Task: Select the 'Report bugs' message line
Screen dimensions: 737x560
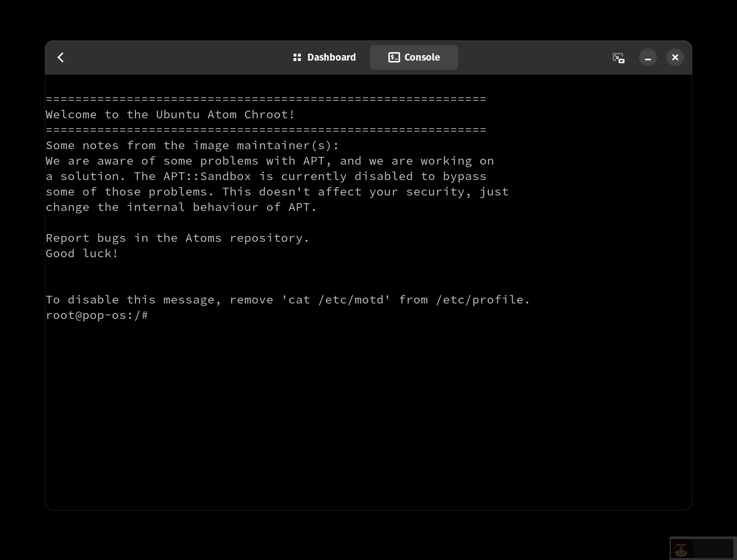Action: pos(177,238)
